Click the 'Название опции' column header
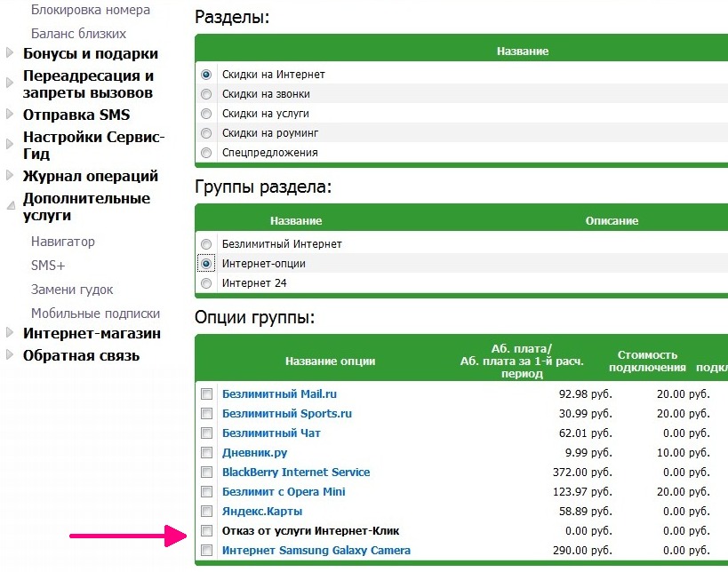Viewport: 728px width, 572px height. coord(330,361)
